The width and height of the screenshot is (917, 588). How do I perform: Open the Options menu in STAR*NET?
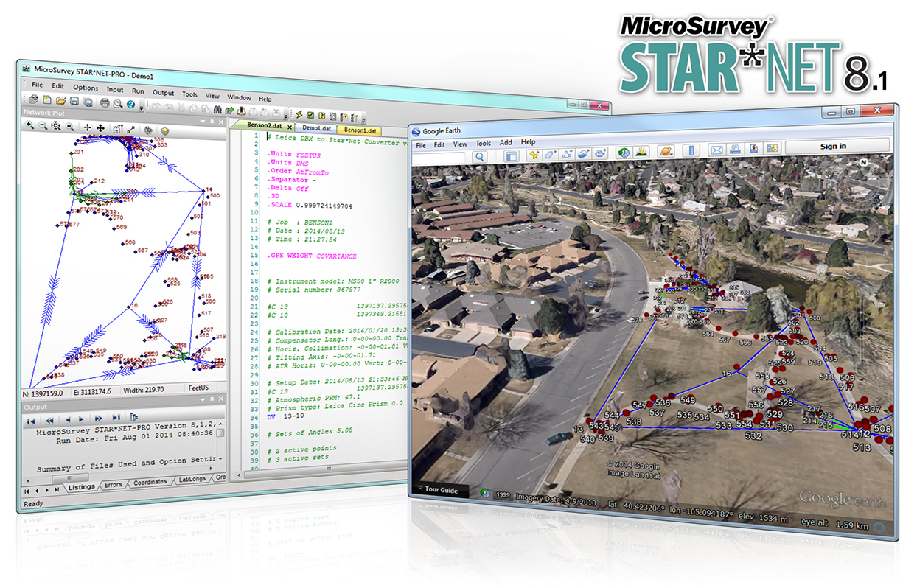(x=86, y=88)
